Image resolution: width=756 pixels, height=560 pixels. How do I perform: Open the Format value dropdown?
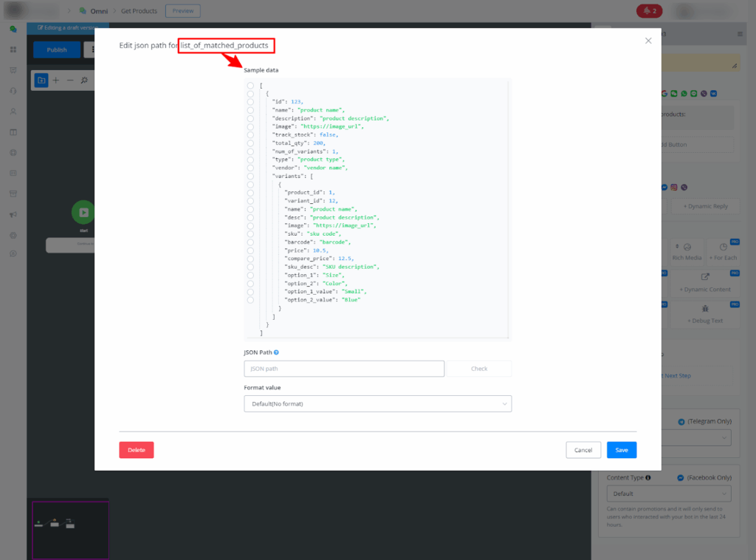pos(377,404)
